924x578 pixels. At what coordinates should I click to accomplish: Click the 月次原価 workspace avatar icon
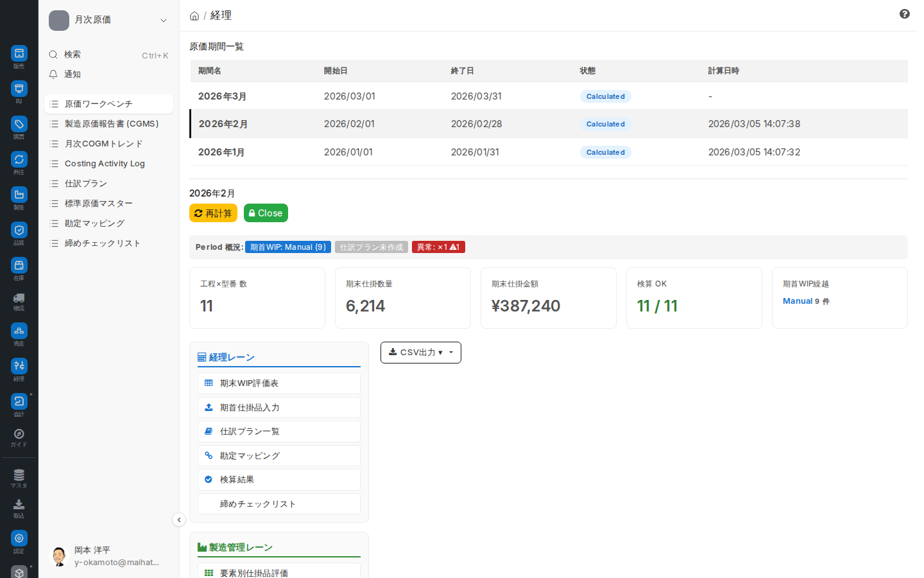click(x=59, y=21)
